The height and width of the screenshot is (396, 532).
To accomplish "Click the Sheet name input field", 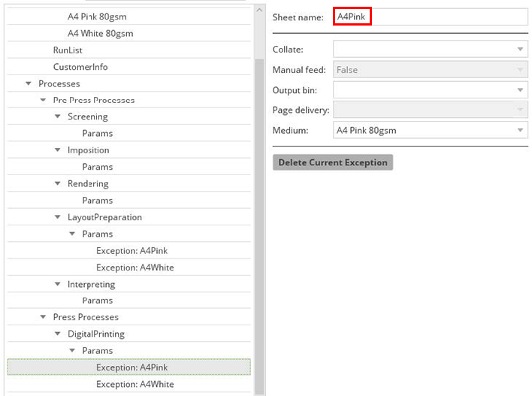I will pos(431,17).
